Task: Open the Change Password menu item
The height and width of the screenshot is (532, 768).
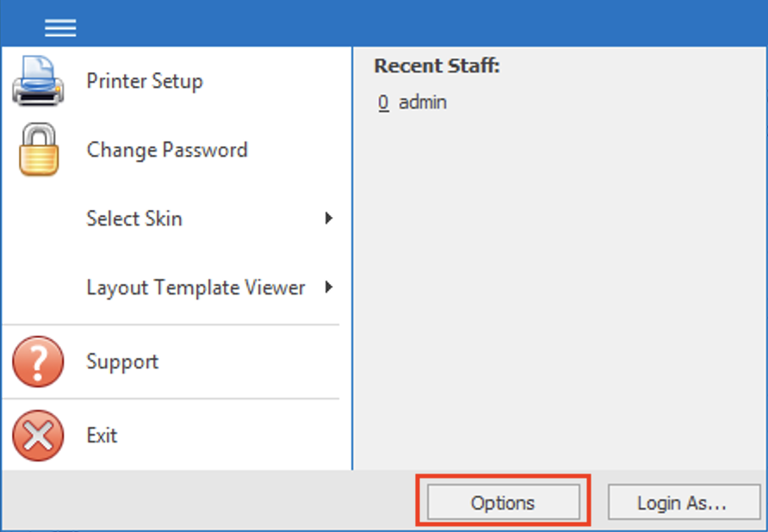Action: coord(166,150)
